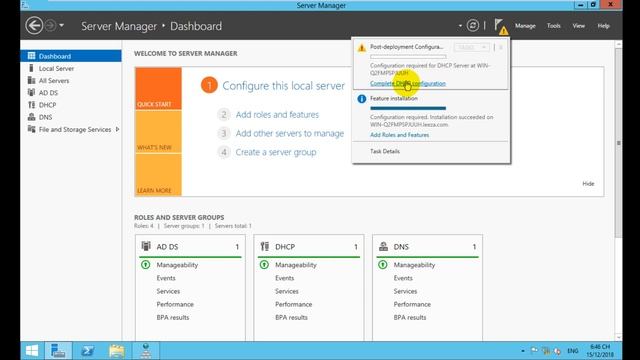Select the QUICK START tile
640x360 pixels.
click(158, 89)
